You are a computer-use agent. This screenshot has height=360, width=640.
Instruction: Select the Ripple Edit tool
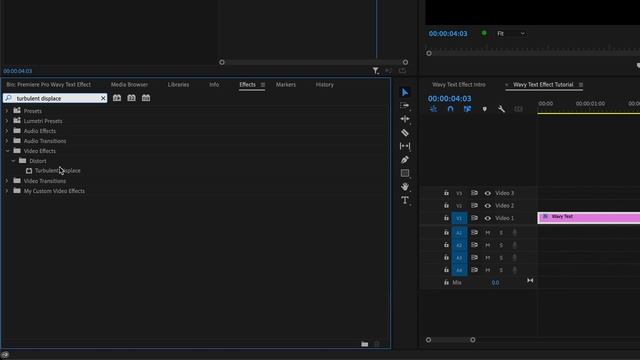tap(404, 119)
